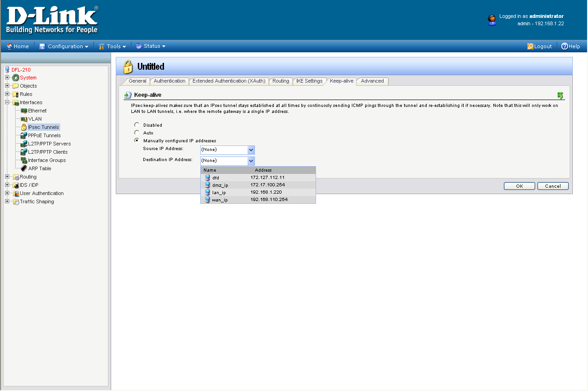Image resolution: width=588 pixels, height=391 pixels.
Task: Expand the Routing tree node
Action: [x=7, y=177]
